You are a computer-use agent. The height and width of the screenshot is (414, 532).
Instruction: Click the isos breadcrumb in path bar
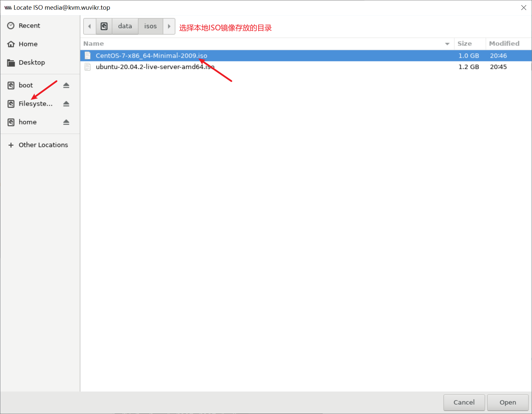tap(150, 26)
